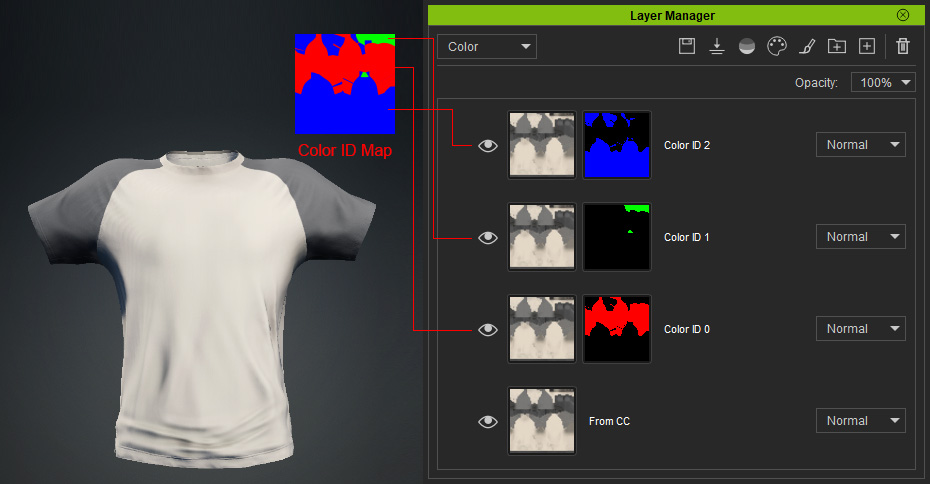
Task: Open Color ID 2 blend mode dropdown
Action: [x=861, y=145]
